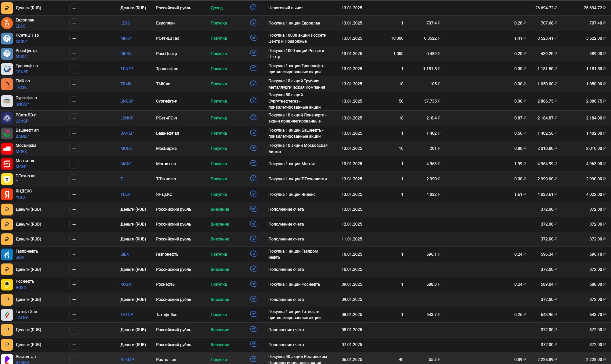Click the Татнфт 3ап logo icon

point(7,315)
